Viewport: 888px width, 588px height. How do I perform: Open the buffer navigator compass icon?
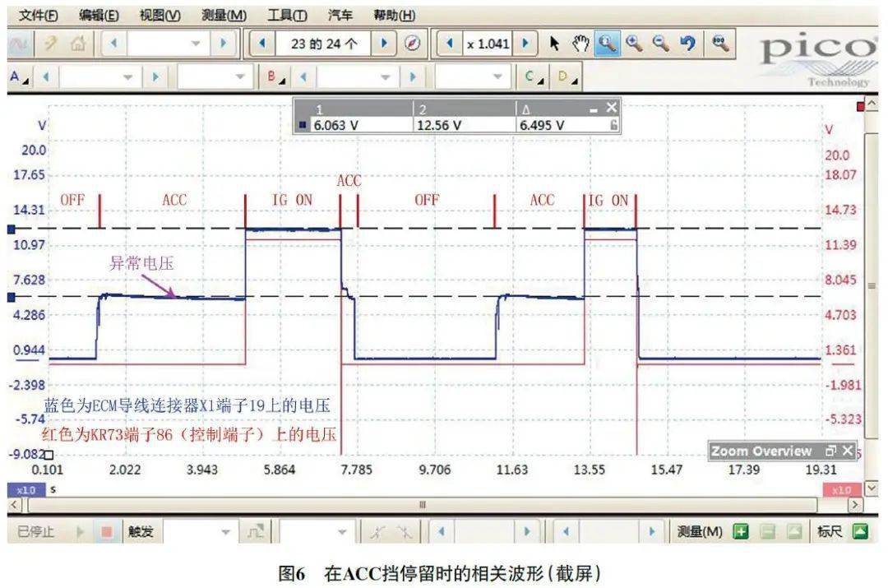(x=412, y=44)
